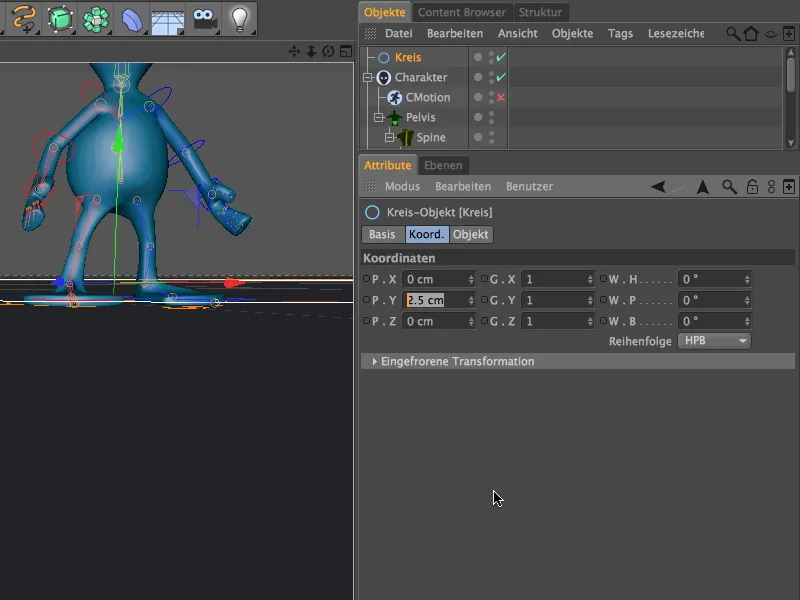Click W.B value stepper arrows
800x600 pixels.
tap(747, 321)
